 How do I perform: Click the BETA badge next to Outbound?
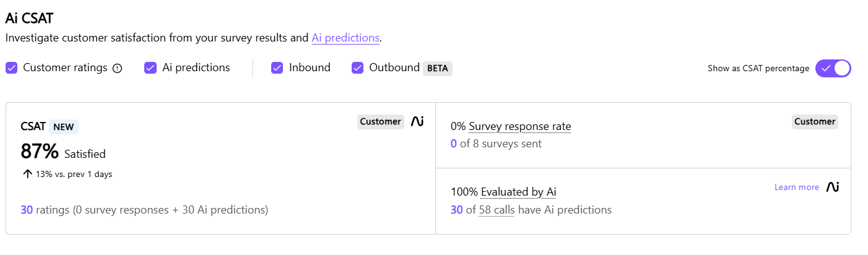tap(438, 68)
